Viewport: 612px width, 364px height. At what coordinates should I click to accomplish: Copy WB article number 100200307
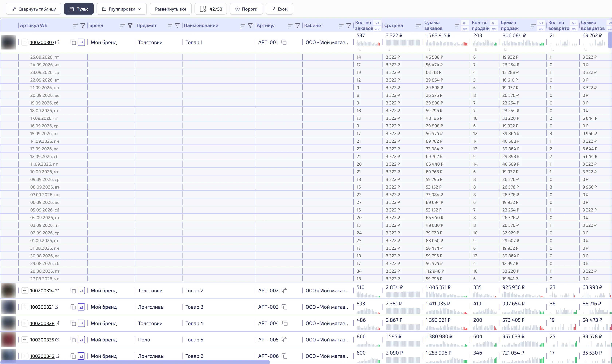click(x=73, y=42)
